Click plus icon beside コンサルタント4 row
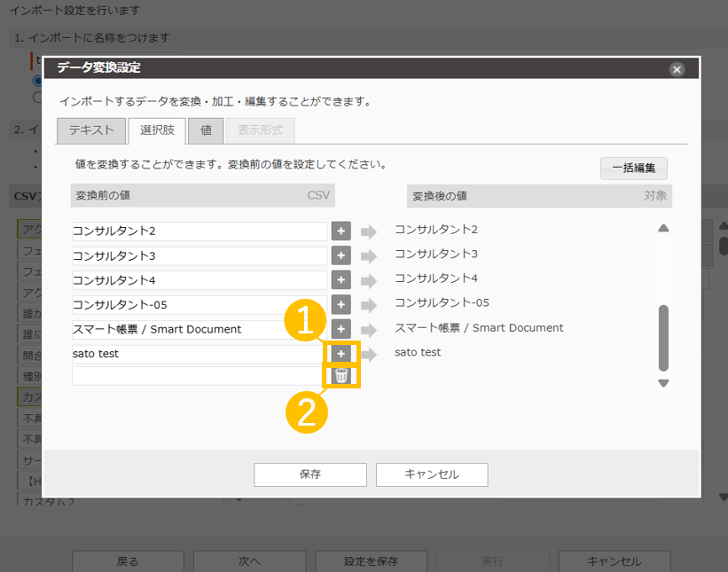This screenshot has width=728, height=572. (341, 280)
